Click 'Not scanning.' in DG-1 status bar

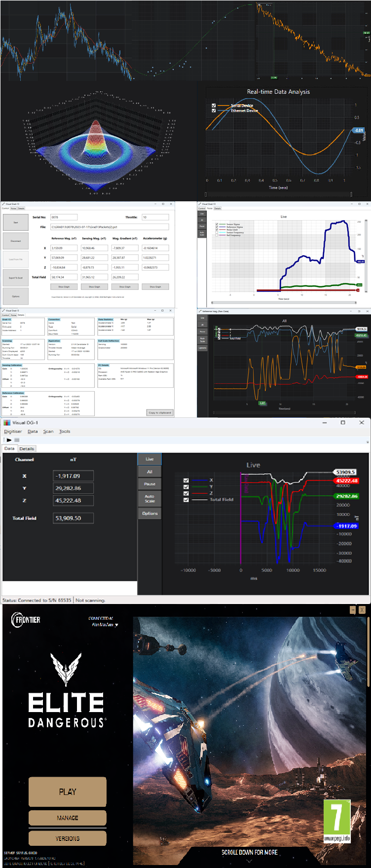(90, 600)
